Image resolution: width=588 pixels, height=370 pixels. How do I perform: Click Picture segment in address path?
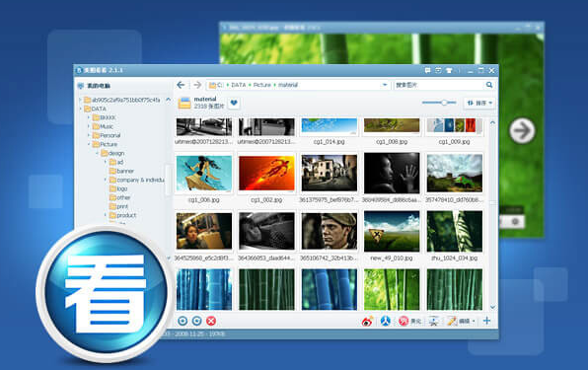click(x=262, y=85)
